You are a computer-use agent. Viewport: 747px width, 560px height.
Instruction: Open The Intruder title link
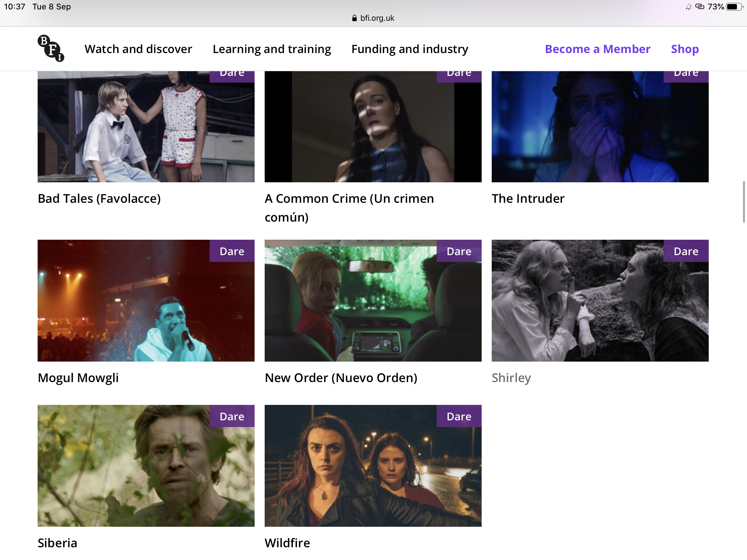coord(528,198)
